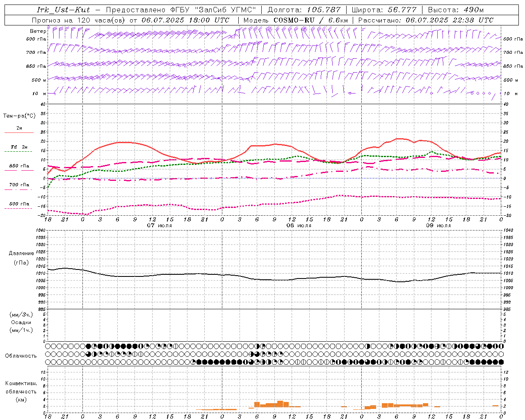Screen dimensions: 525x420
Task: Click the text Предоставлено ФГБУ "ЗапСиб УГМС"
Action: point(181,10)
